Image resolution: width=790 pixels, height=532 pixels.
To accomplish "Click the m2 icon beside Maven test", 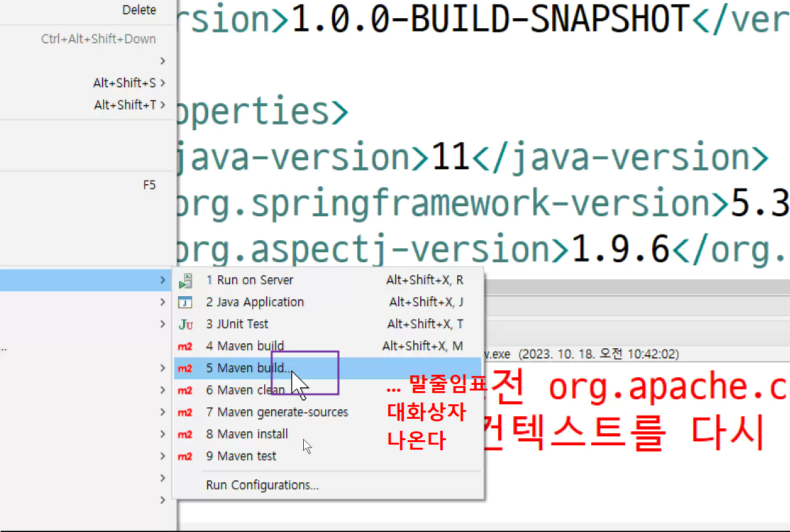I will coord(185,457).
